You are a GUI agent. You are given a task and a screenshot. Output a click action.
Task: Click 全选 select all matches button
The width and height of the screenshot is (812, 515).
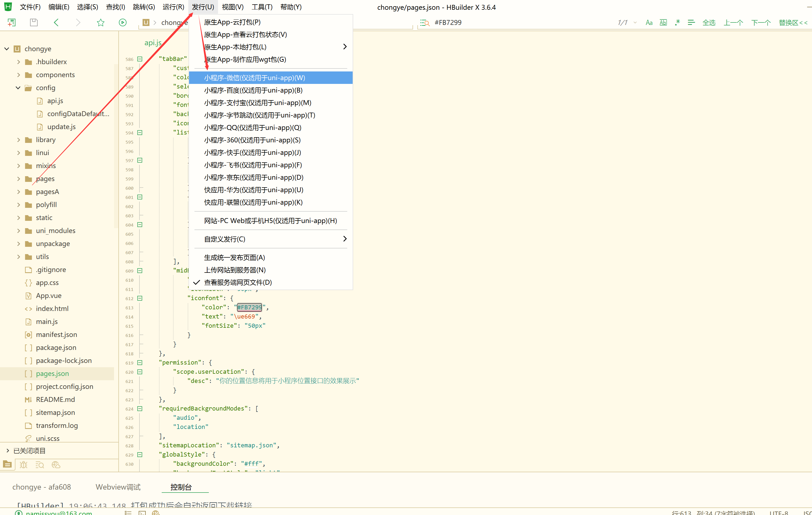tap(709, 22)
